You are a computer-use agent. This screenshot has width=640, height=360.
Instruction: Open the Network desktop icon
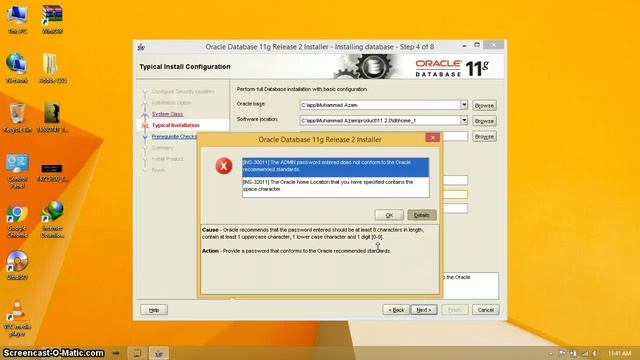pos(17,69)
